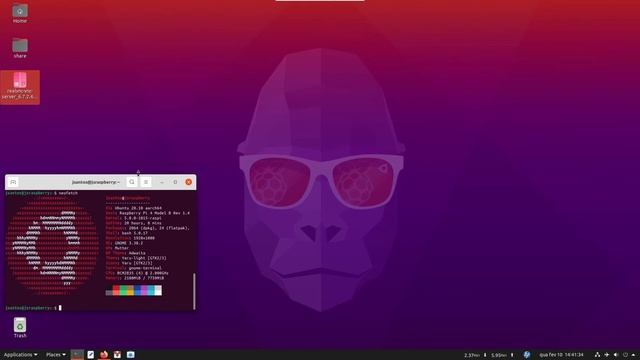The height and width of the screenshot is (360, 640).
Task: Open the software store panel icon
Action: 117,355
